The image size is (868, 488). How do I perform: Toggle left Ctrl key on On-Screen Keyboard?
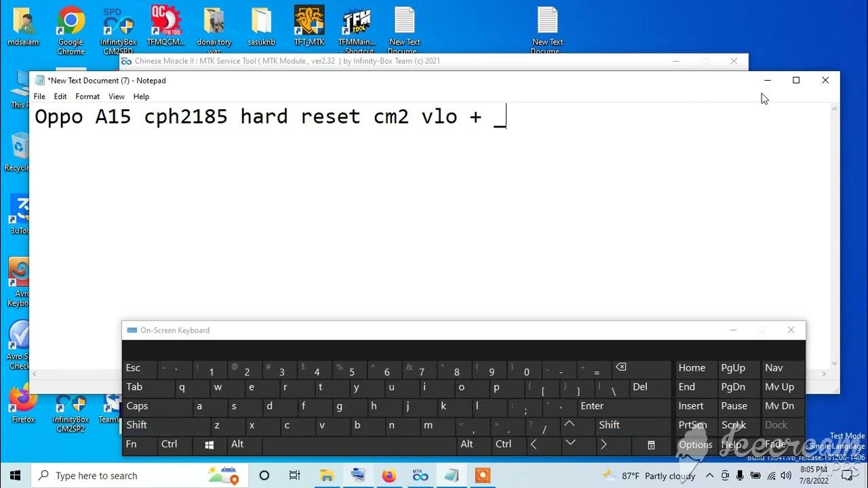click(174, 445)
